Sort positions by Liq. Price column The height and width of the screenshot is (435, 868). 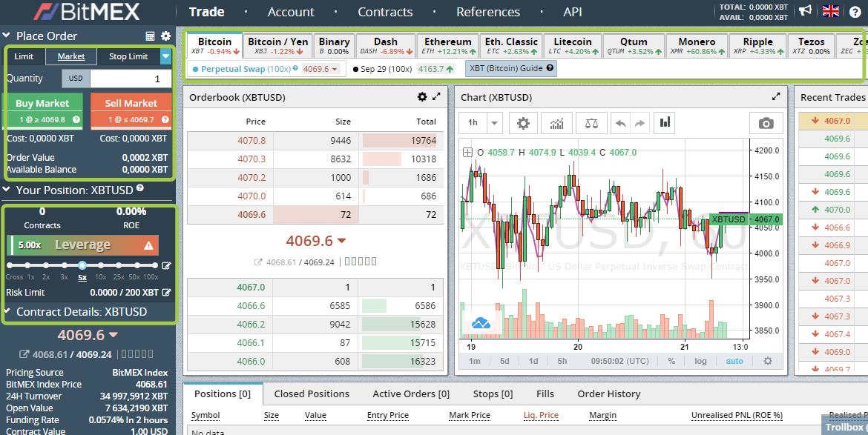tap(541, 415)
